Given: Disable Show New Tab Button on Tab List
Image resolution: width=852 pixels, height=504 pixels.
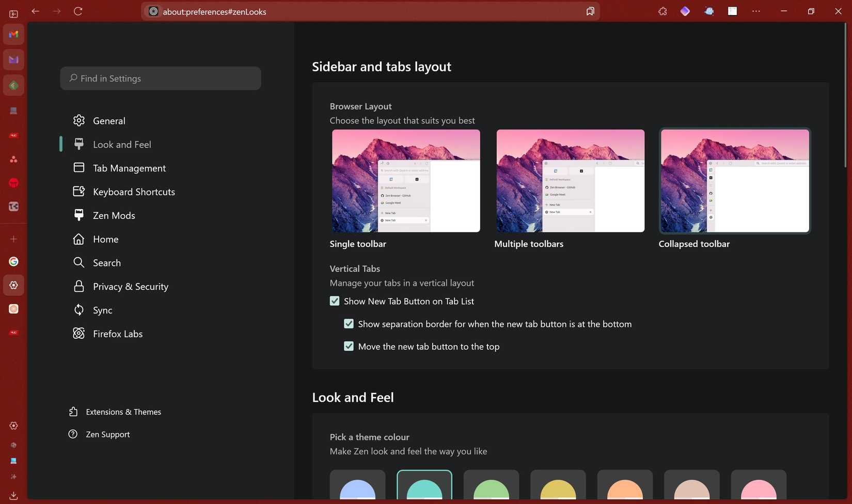Looking at the screenshot, I should (x=335, y=301).
